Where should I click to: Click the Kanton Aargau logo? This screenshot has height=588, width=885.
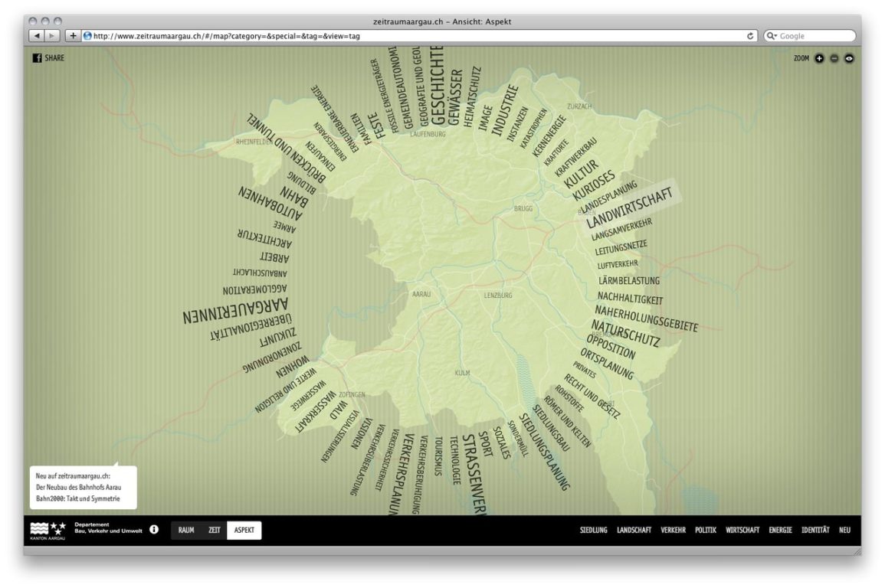[x=48, y=531]
